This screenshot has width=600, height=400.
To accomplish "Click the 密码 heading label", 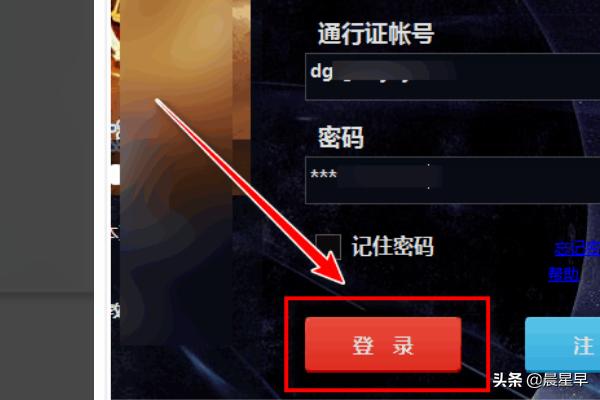I will [341, 137].
